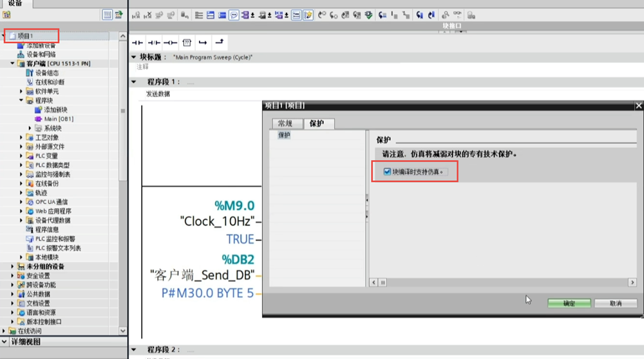Open Main [OB1] block in tree
This screenshot has height=359, width=644.
tap(58, 119)
